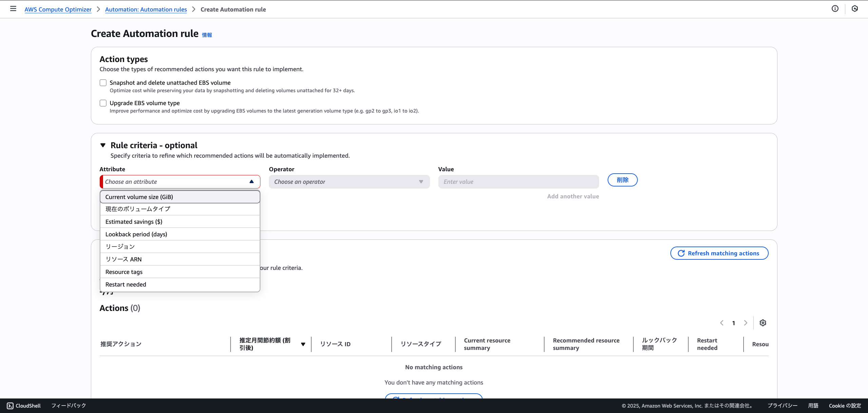
Task: Click the 削除 delete criteria button
Action: 622,180
